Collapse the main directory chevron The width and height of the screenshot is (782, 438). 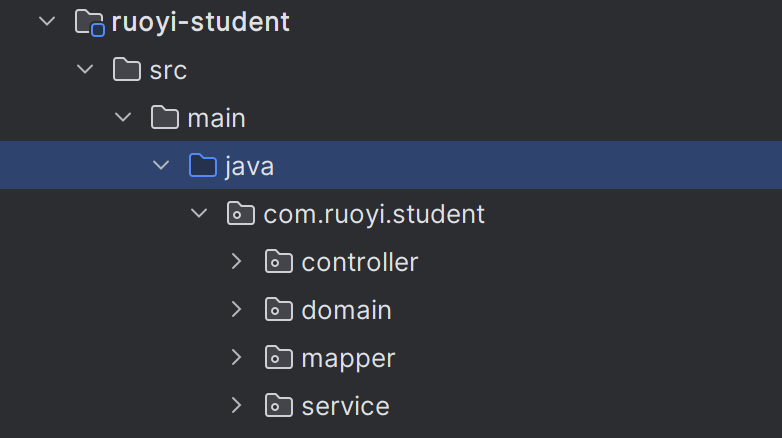click(123, 118)
